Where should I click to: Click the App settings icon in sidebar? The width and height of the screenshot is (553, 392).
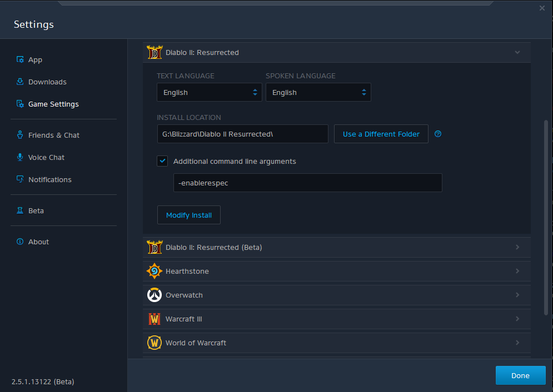(20, 59)
